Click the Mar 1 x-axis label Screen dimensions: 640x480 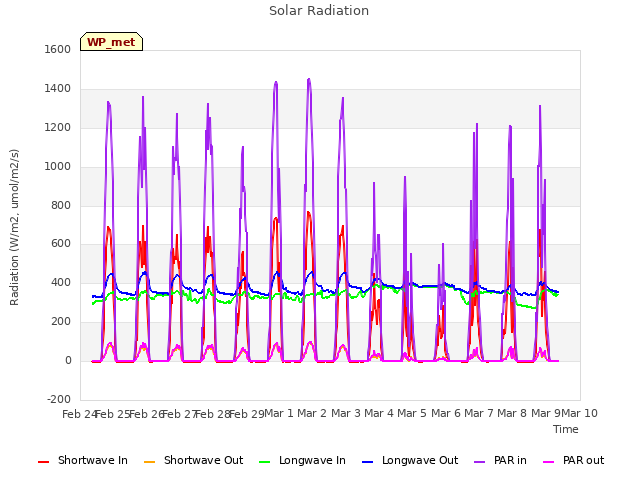click(279, 413)
